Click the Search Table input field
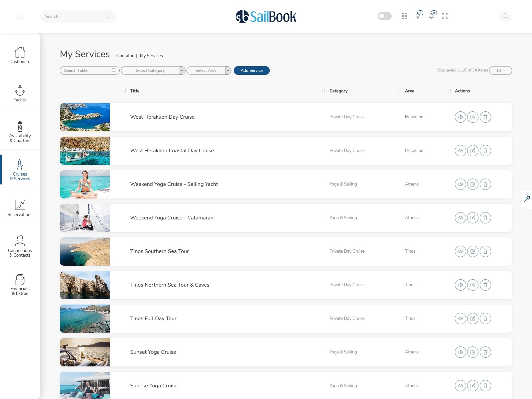The width and height of the screenshot is (532, 399). click(87, 70)
